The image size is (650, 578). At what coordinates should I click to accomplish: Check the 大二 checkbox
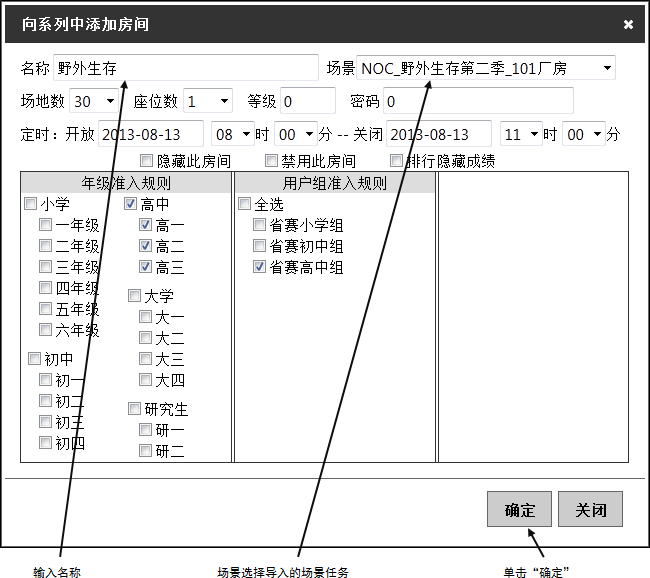[146, 338]
